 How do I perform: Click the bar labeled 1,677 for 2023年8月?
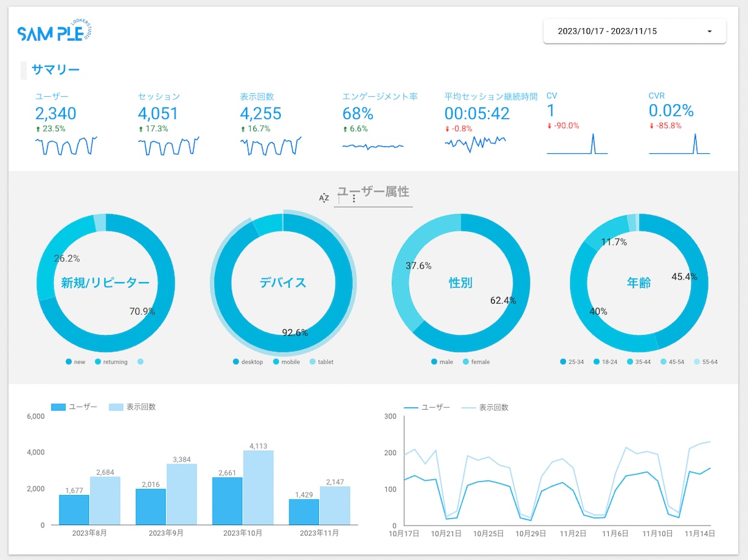[x=74, y=510]
